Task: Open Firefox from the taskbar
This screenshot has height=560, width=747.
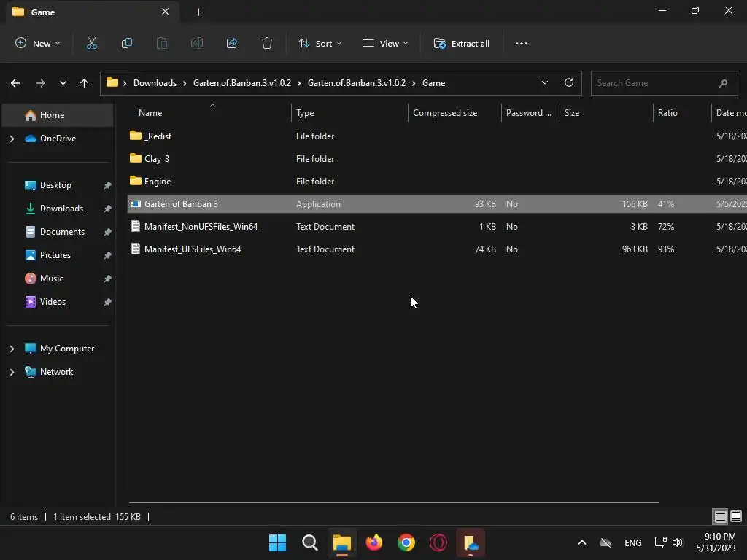Action: 374,542
